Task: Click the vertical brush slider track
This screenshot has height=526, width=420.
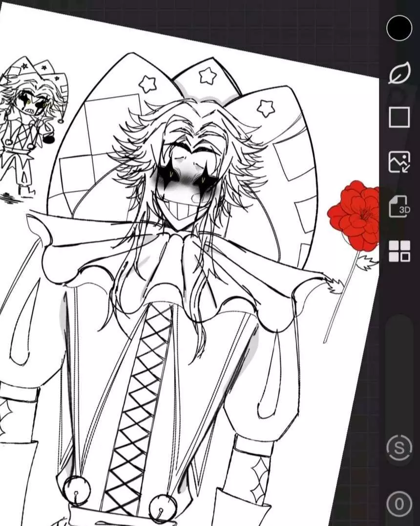Action: 399,372
